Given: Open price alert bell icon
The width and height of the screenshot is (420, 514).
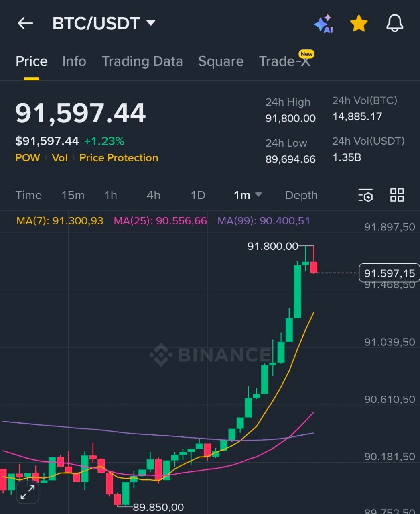Looking at the screenshot, I should [394, 24].
